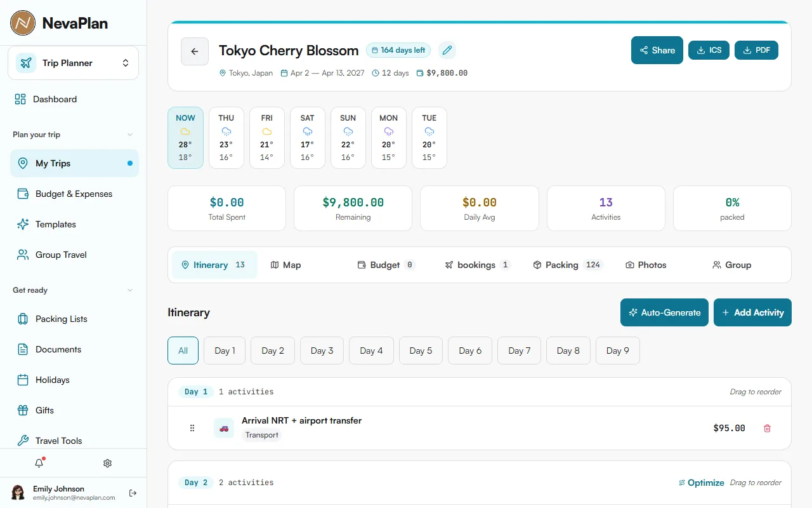Open notifications bell icon

click(39, 464)
